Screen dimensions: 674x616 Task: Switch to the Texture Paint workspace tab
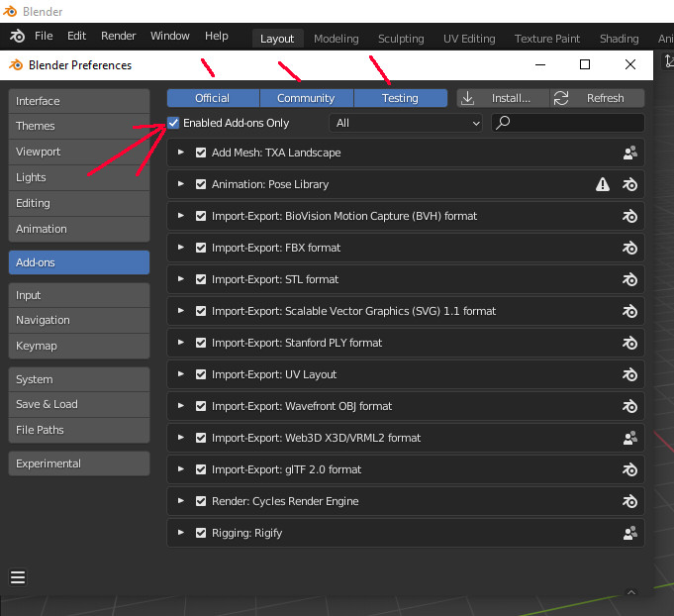point(547,39)
